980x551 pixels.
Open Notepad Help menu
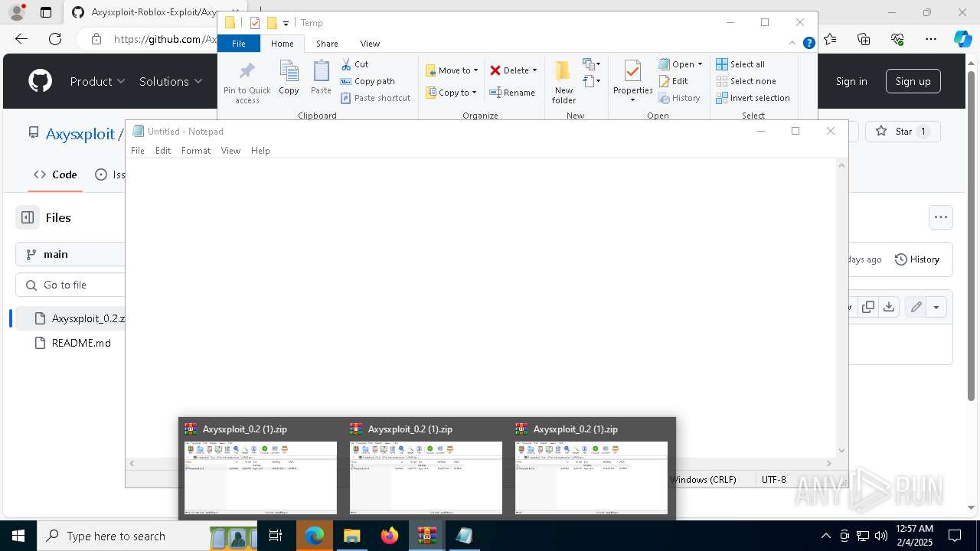click(x=260, y=151)
